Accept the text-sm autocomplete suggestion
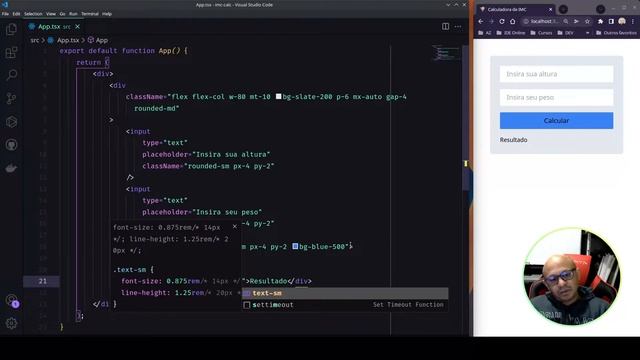The width and height of the screenshot is (640, 360). coord(345,293)
